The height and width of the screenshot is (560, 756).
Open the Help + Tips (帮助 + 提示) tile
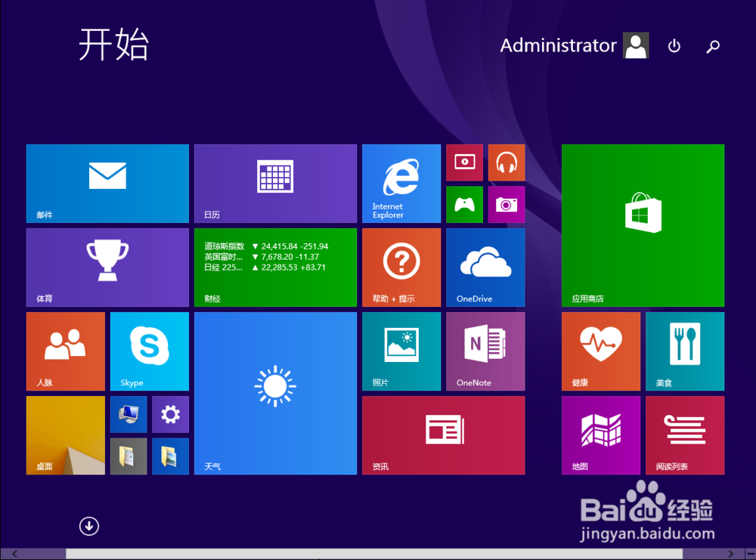click(401, 268)
